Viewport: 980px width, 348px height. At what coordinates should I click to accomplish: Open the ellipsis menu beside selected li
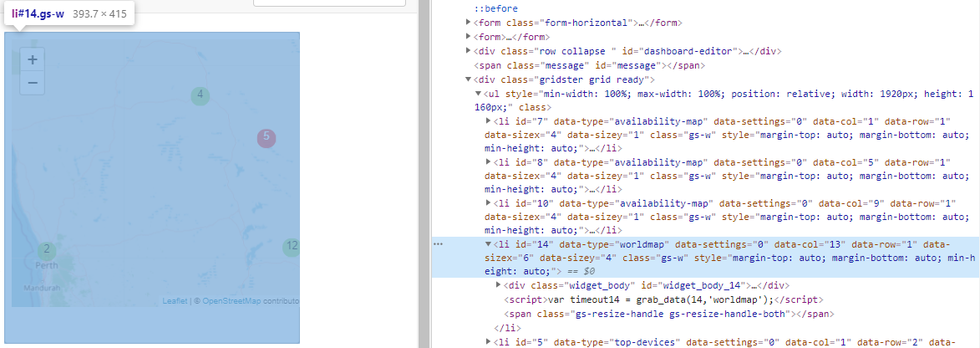[438, 244]
